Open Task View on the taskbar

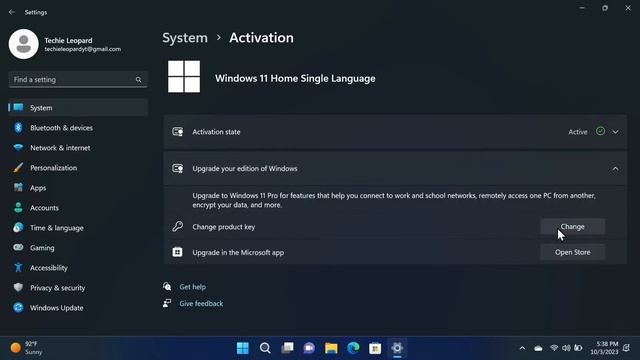coord(287,348)
